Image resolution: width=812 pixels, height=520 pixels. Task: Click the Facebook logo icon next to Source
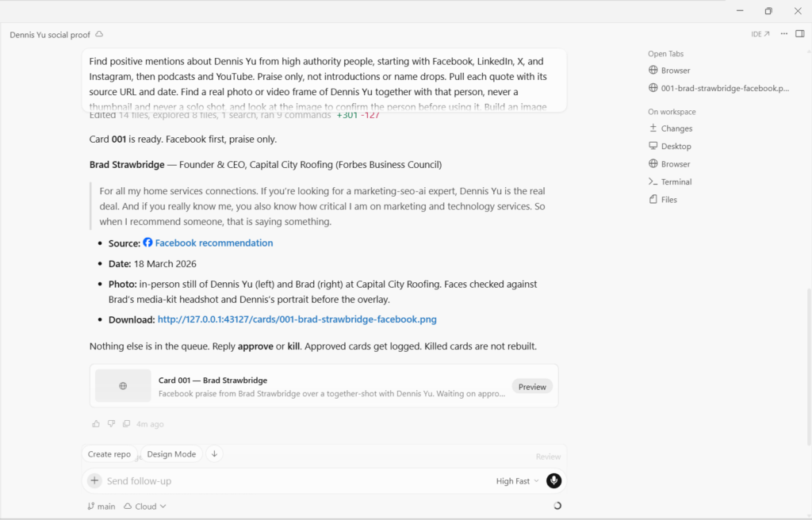pos(147,243)
